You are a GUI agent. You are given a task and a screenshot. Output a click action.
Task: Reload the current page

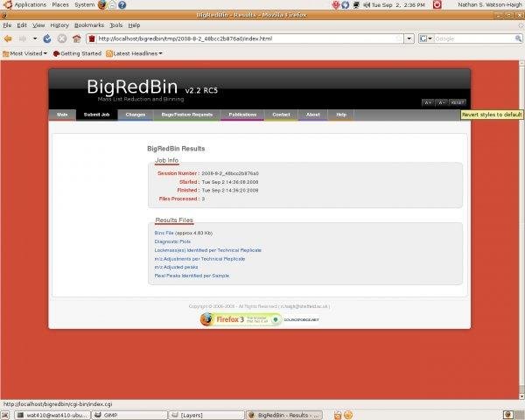(47, 38)
